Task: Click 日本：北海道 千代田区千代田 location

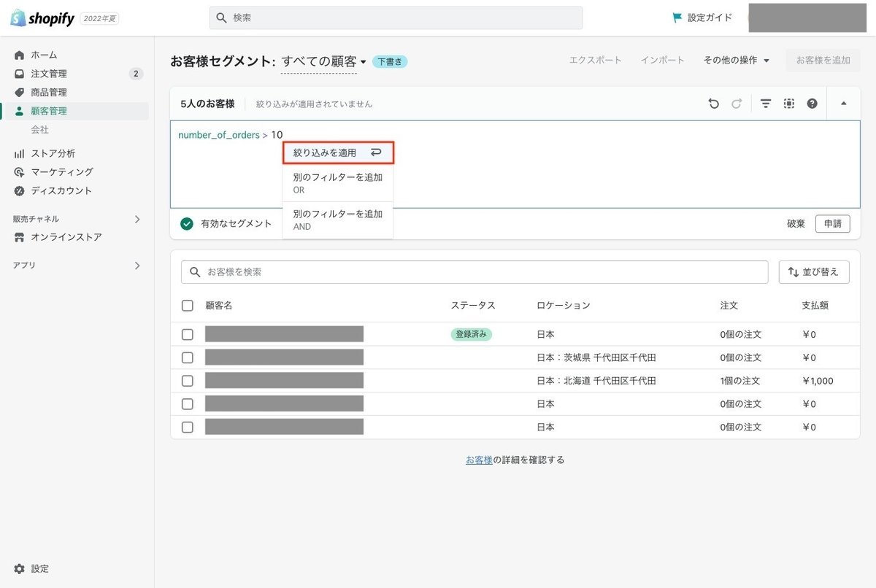Action: pos(596,381)
